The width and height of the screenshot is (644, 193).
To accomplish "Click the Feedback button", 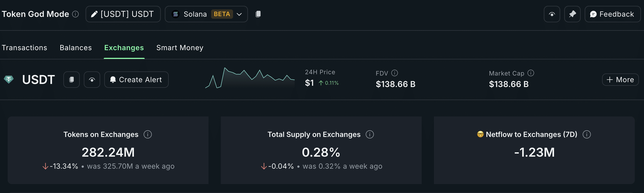I will point(612,14).
